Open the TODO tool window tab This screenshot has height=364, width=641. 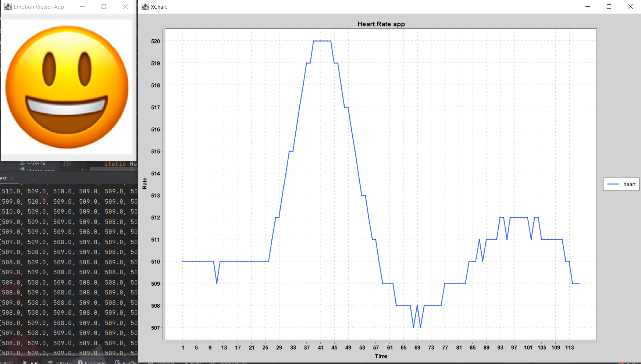[58, 362]
